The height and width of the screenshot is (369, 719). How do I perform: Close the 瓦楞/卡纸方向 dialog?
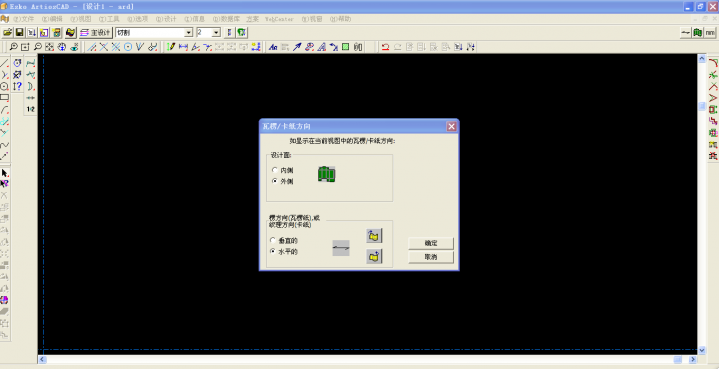pos(452,127)
